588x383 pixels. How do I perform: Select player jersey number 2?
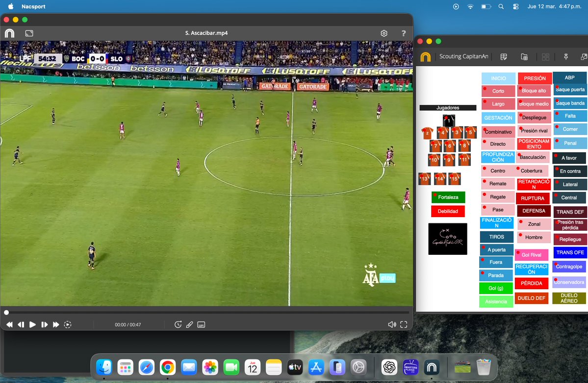tap(427, 133)
